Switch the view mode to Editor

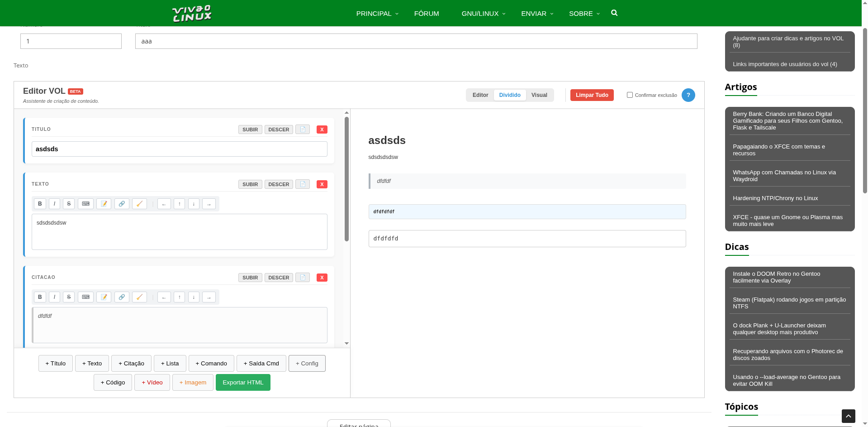480,95
